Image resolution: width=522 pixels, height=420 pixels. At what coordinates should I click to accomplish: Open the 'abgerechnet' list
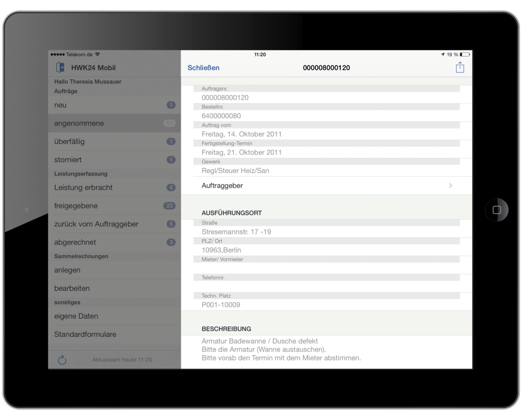pyautogui.click(x=115, y=242)
